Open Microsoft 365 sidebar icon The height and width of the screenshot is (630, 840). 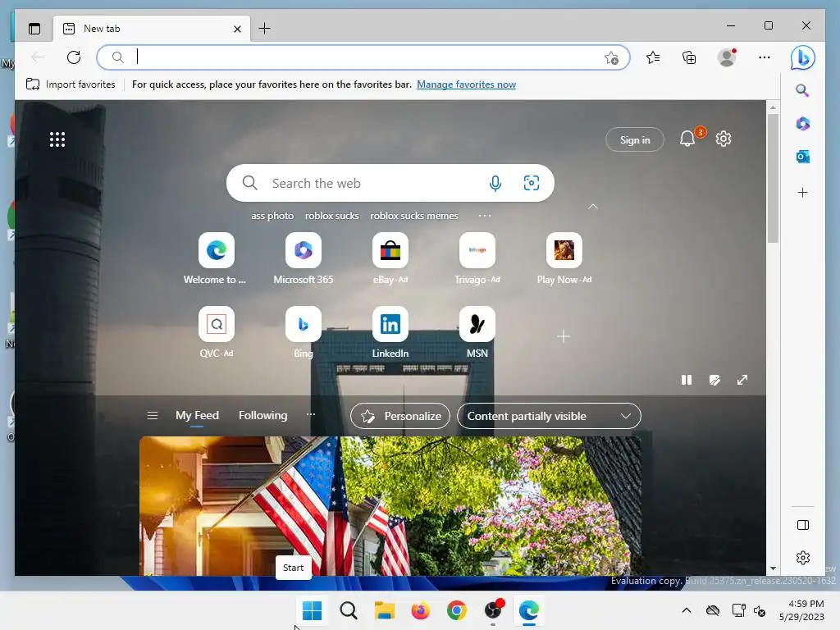pyautogui.click(x=802, y=124)
